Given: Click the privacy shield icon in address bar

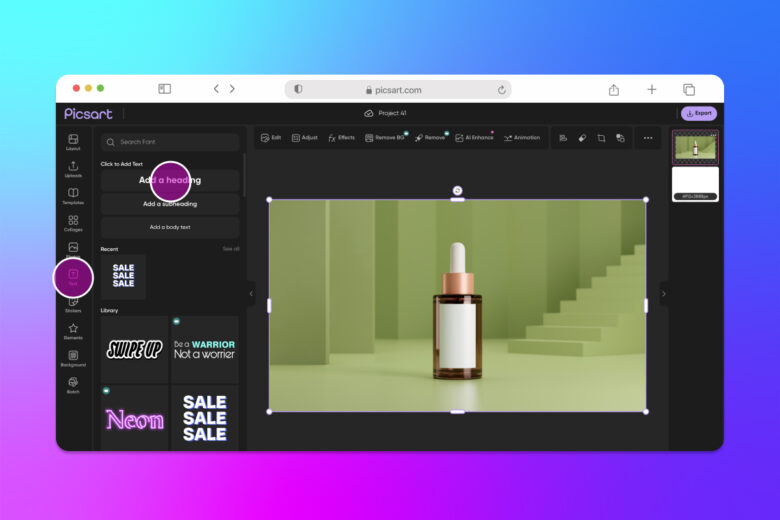Looking at the screenshot, I should coord(298,89).
